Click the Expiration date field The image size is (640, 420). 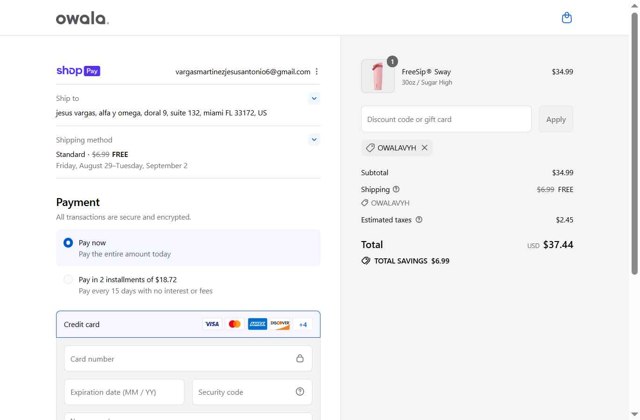[124, 392]
